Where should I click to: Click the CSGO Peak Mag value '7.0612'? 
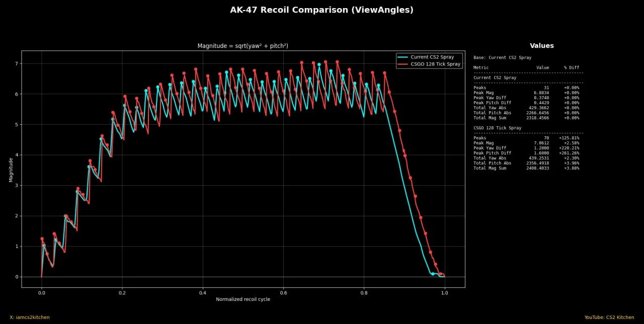point(541,143)
